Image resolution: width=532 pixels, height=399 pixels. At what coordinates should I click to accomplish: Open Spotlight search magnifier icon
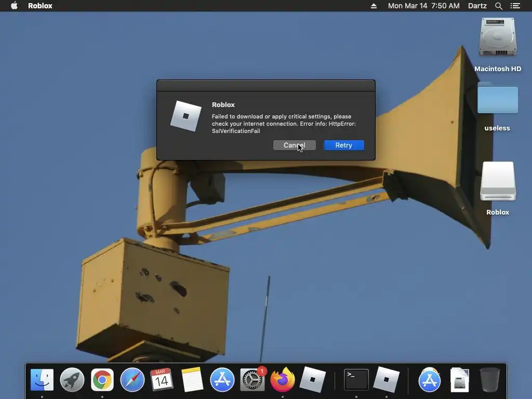tap(498, 6)
